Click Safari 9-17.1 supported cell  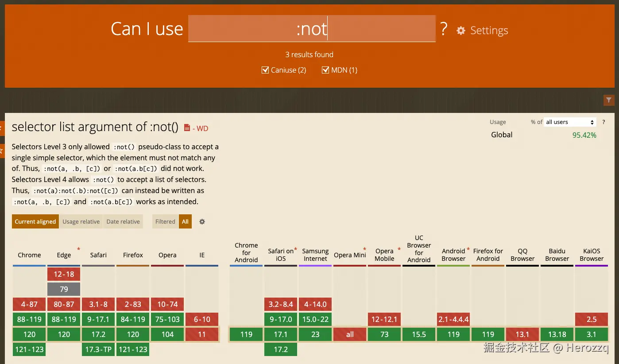click(x=98, y=319)
